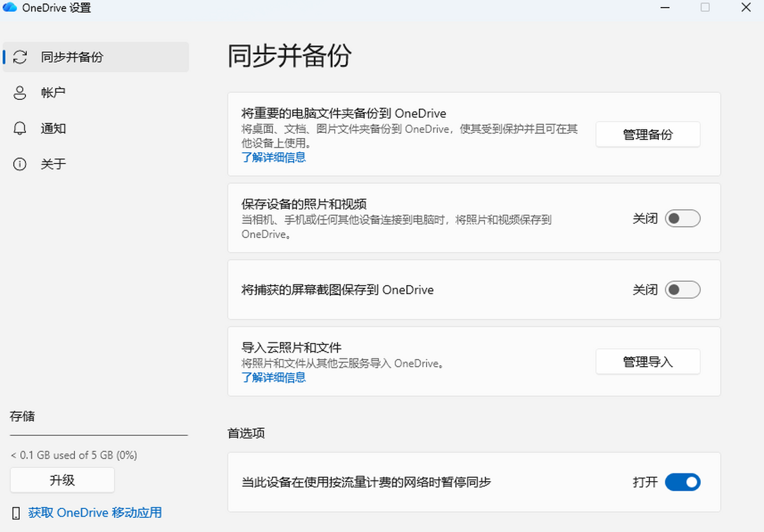The image size is (764, 532).
Task: Click the OneDrive cloud icon in title bar
Action: (10, 8)
